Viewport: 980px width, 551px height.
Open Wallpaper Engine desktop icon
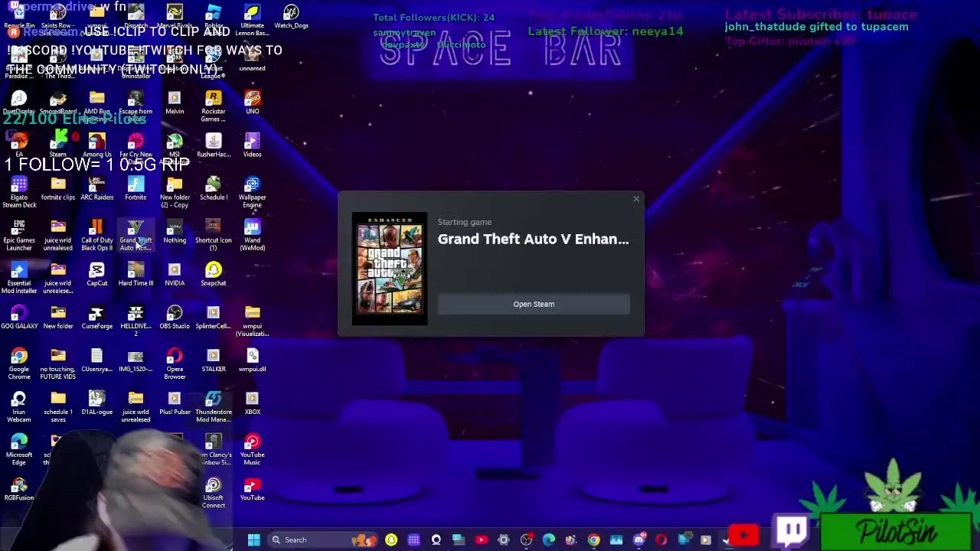pos(253,191)
